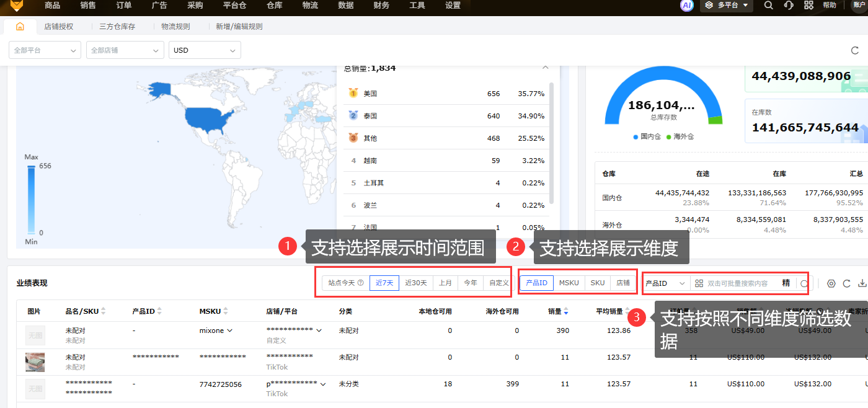
Task: Click the batch search content input field
Action: [738, 283]
